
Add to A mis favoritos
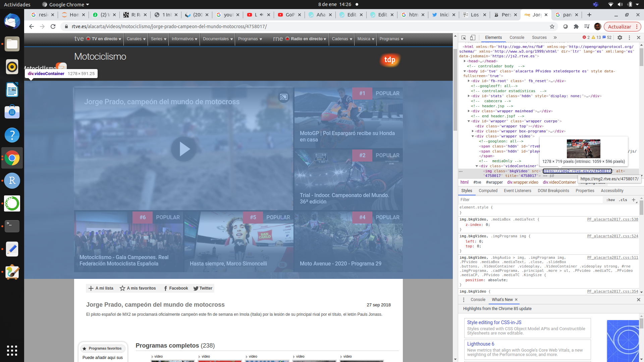138,288
